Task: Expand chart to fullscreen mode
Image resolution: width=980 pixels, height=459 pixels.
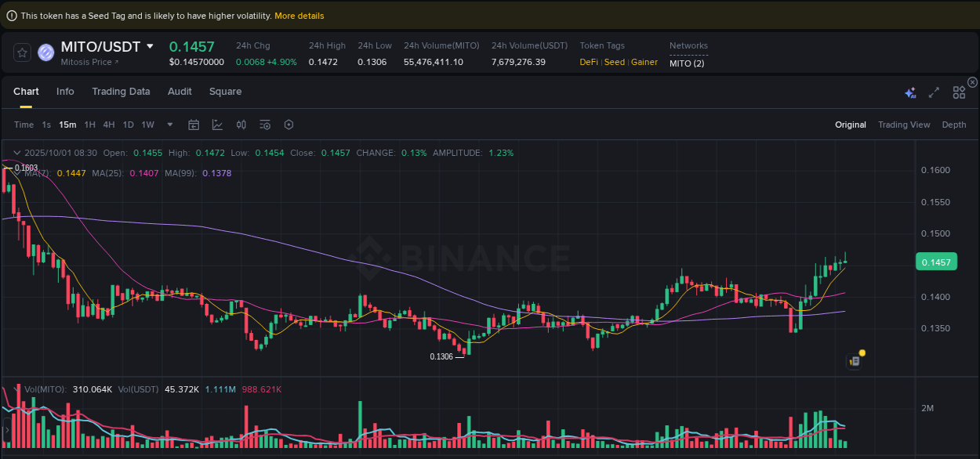Action: point(934,92)
